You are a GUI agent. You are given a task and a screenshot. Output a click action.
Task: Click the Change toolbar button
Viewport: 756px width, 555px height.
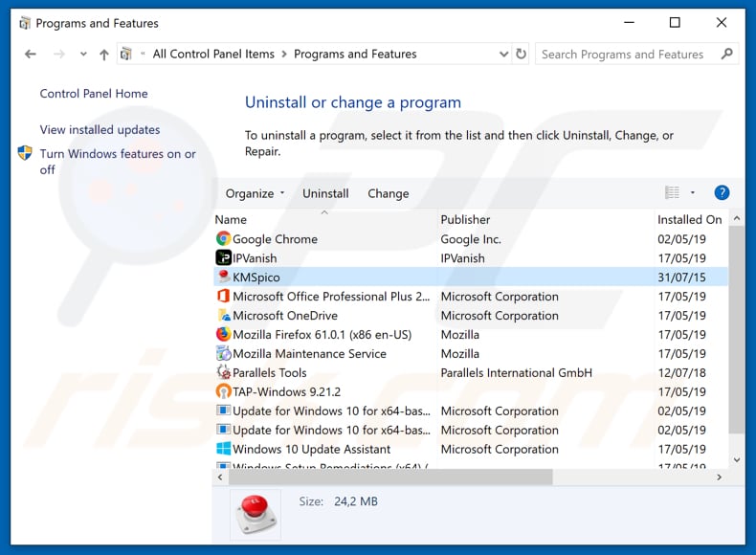click(389, 193)
